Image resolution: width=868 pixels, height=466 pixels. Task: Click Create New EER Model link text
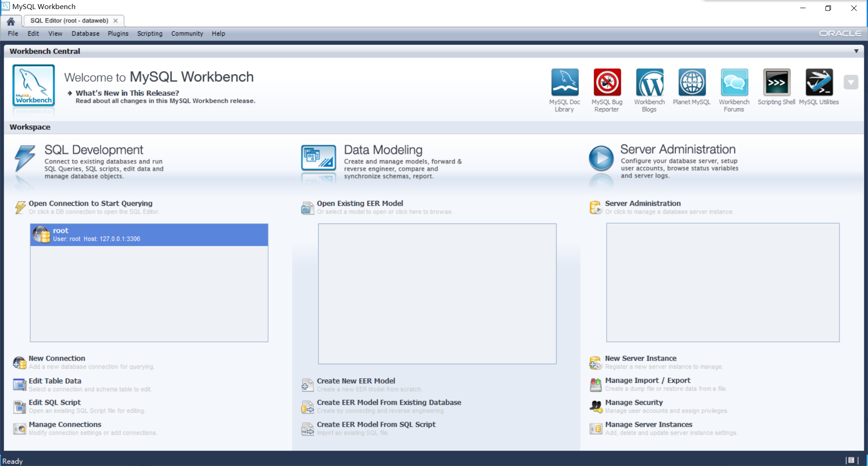pos(356,381)
